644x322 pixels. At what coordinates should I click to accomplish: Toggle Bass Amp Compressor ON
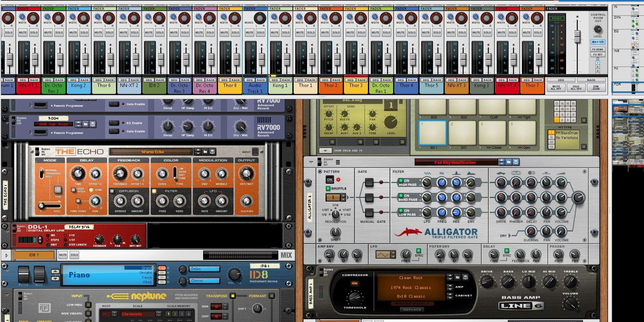tap(355, 283)
